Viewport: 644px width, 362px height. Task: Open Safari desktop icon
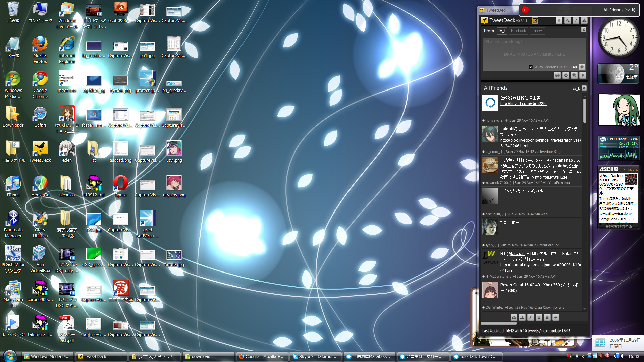coord(40,117)
